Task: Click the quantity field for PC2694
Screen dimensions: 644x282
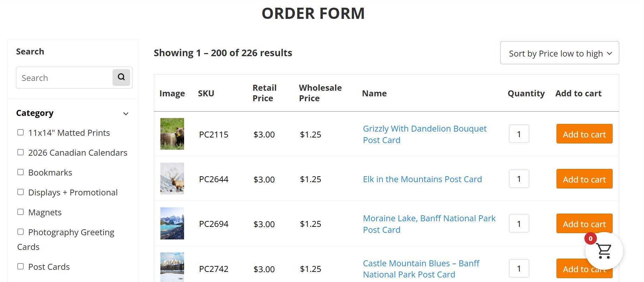Action: (x=519, y=223)
